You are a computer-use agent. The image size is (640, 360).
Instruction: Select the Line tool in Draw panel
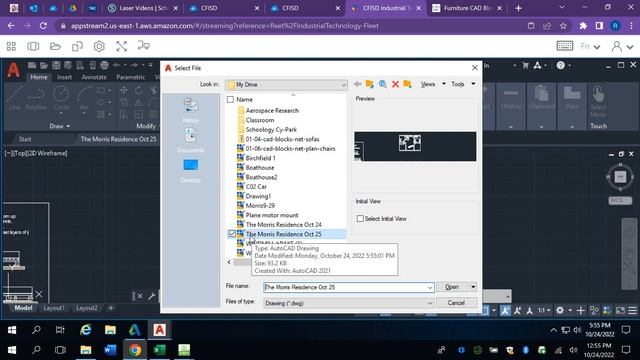(x=14, y=98)
